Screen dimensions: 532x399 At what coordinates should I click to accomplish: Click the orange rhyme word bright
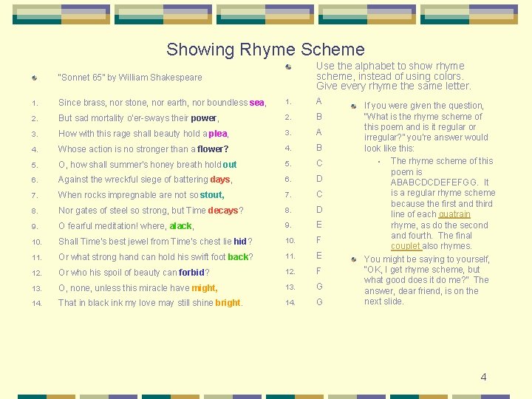(x=228, y=303)
